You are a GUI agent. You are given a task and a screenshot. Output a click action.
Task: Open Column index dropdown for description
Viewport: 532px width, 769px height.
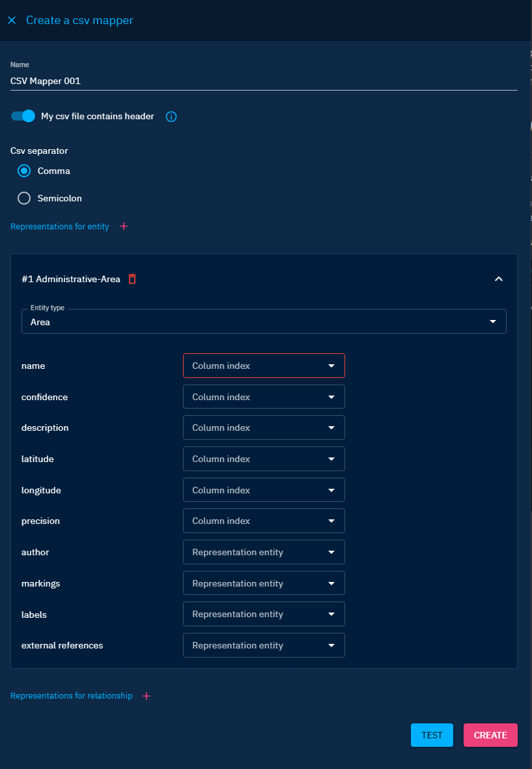[x=264, y=428]
